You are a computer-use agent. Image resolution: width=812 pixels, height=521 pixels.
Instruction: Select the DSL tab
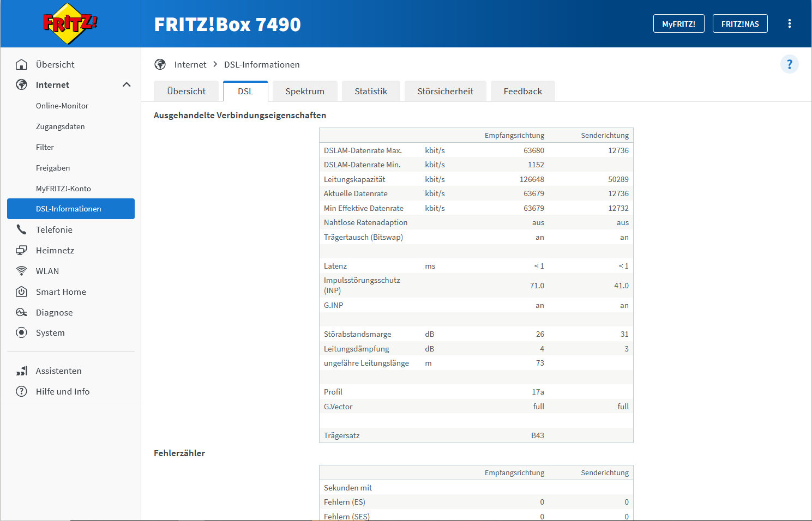[x=245, y=91]
